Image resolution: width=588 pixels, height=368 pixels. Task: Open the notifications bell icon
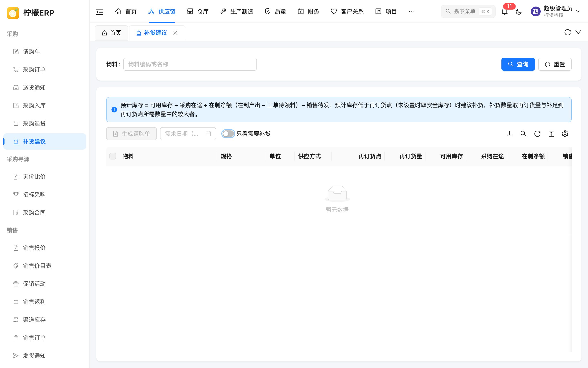pos(505,11)
